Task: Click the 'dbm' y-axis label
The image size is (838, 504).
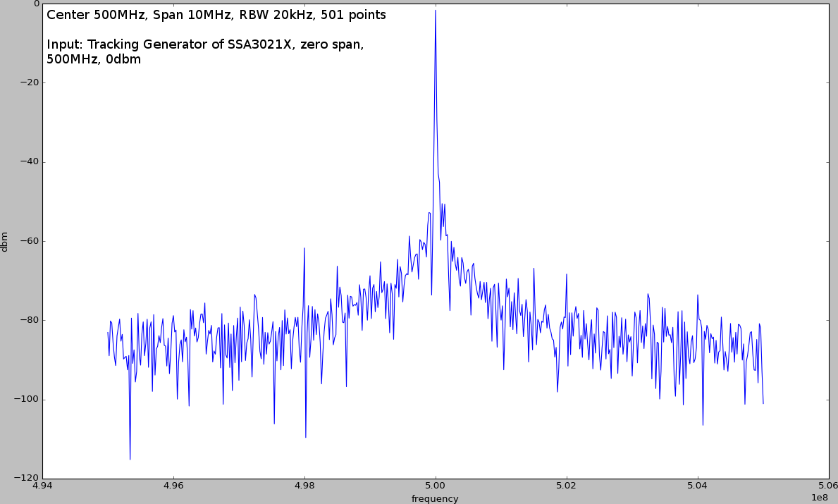Action: 4,242
